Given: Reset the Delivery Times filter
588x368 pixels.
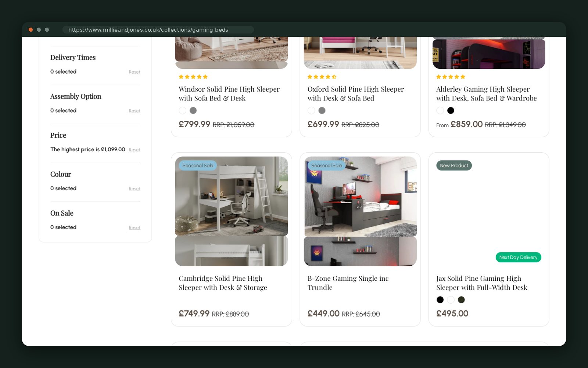Looking at the screenshot, I should pyautogui.click(x=135, y=72).
